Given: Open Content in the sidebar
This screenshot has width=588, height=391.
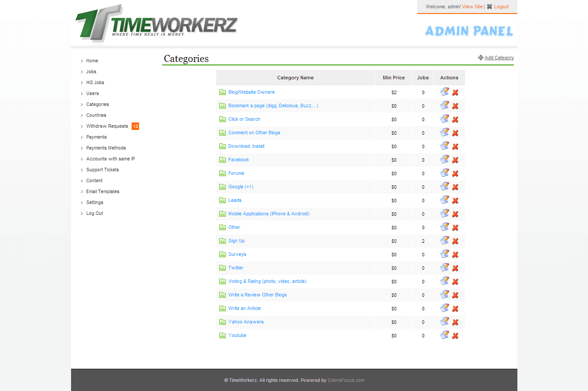Looking at the screenshot, I should (95, 181).
